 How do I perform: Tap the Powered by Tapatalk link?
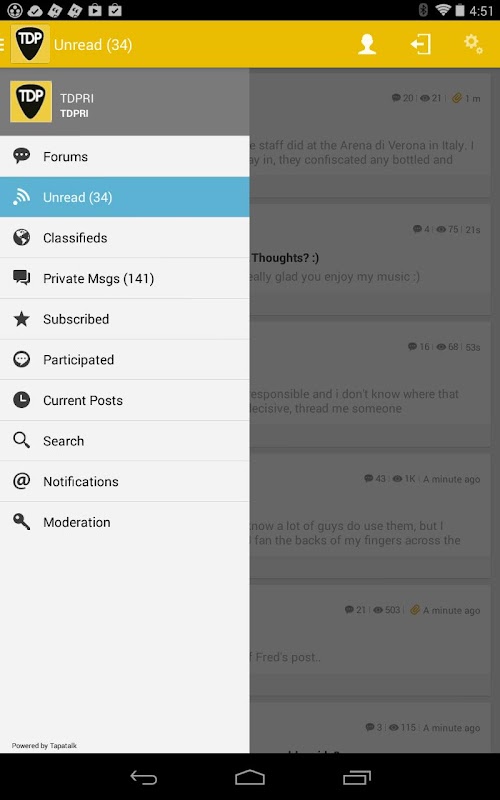(44, 745)
